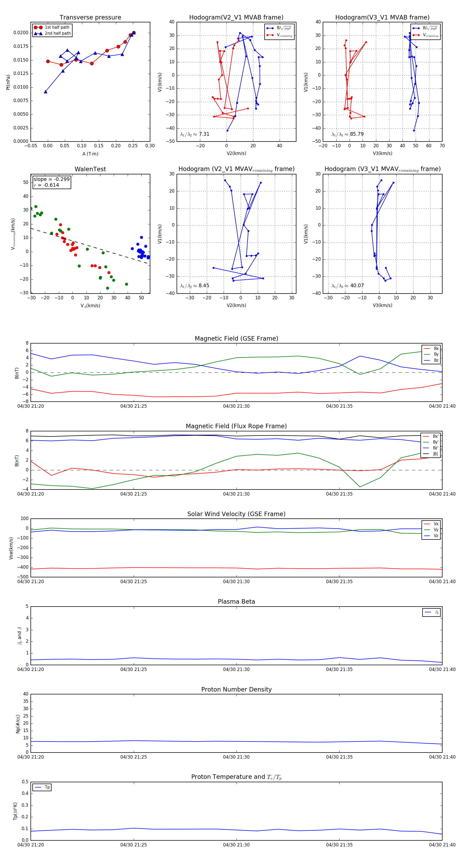The width and height of the screenshot is (473, 868).
Task: Click the "Magnetic Field (GSE Frame)" title
Action: click(x=236, y=339)
